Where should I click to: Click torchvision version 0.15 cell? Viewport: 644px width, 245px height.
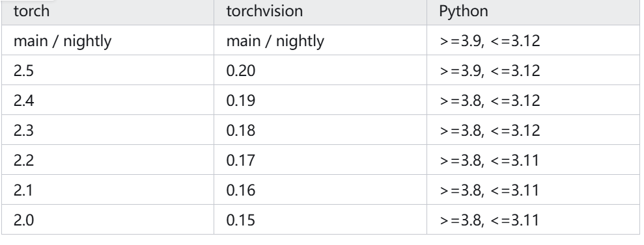[x=320, y=220]
